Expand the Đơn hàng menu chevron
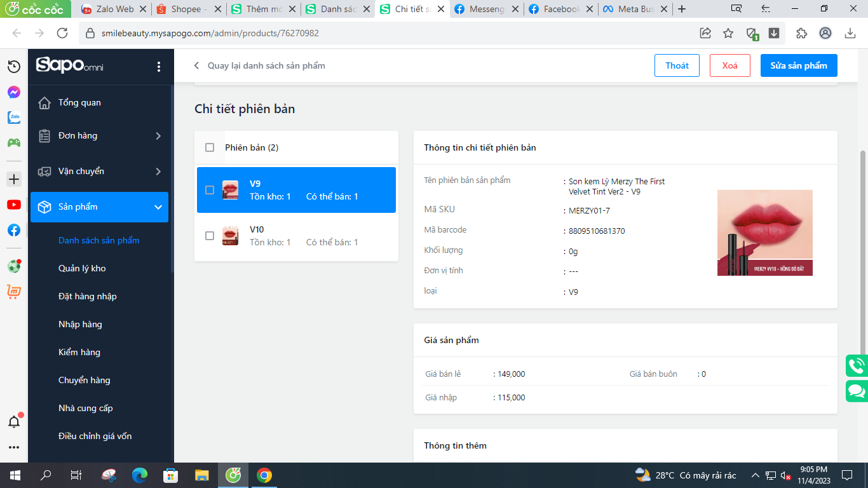Image resolution: width=868 pixels, height=488 pixels. click(158, 136)
